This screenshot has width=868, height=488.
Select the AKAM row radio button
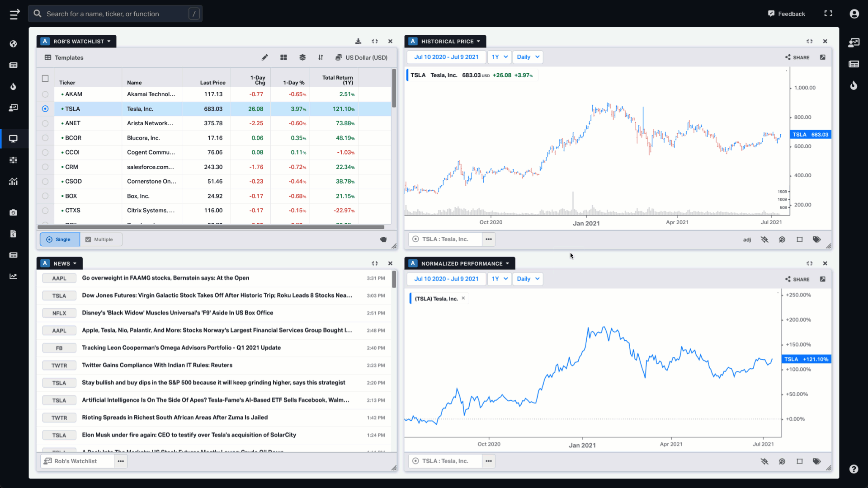(x=45, y=94)
